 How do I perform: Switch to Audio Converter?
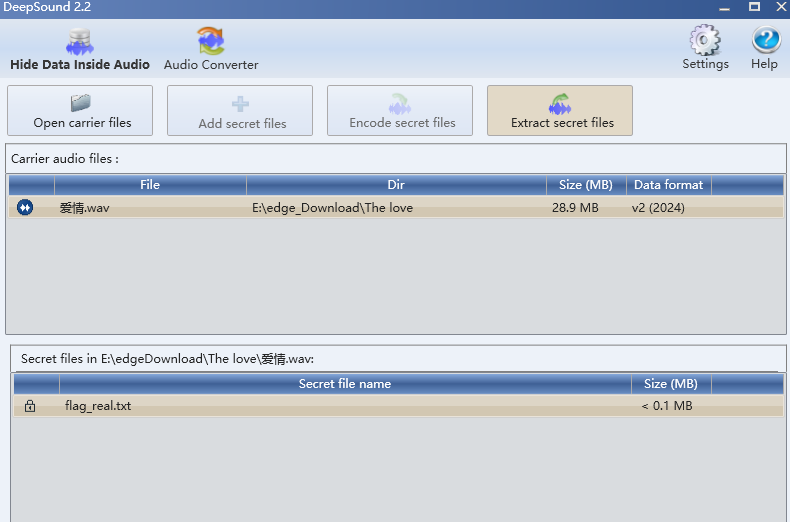coord(211,50)
